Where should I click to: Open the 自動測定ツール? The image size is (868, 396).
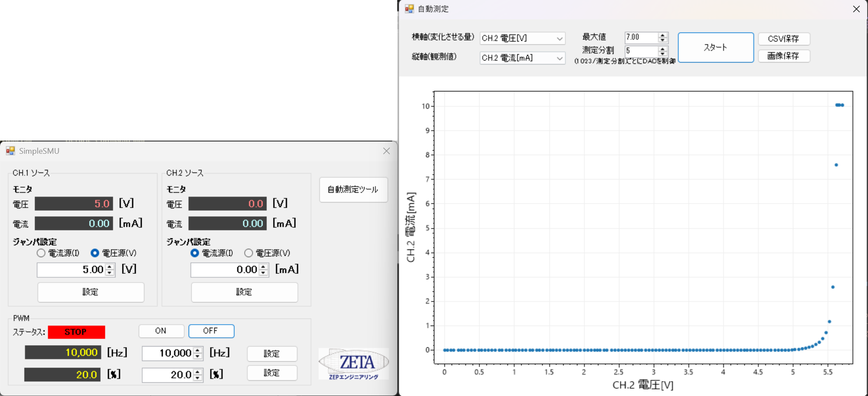pyautogui.click(x=353, y=190)
